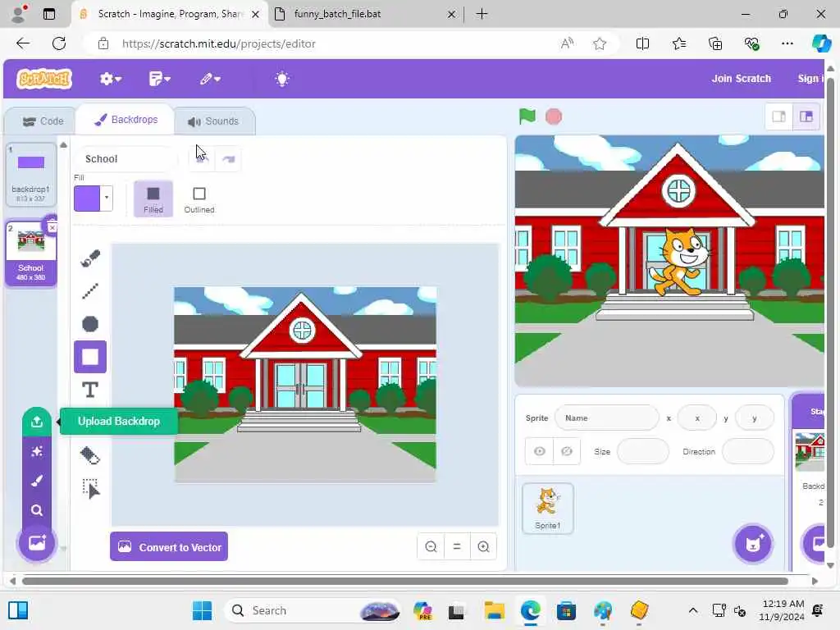Paint a new backdrop option

36,481
